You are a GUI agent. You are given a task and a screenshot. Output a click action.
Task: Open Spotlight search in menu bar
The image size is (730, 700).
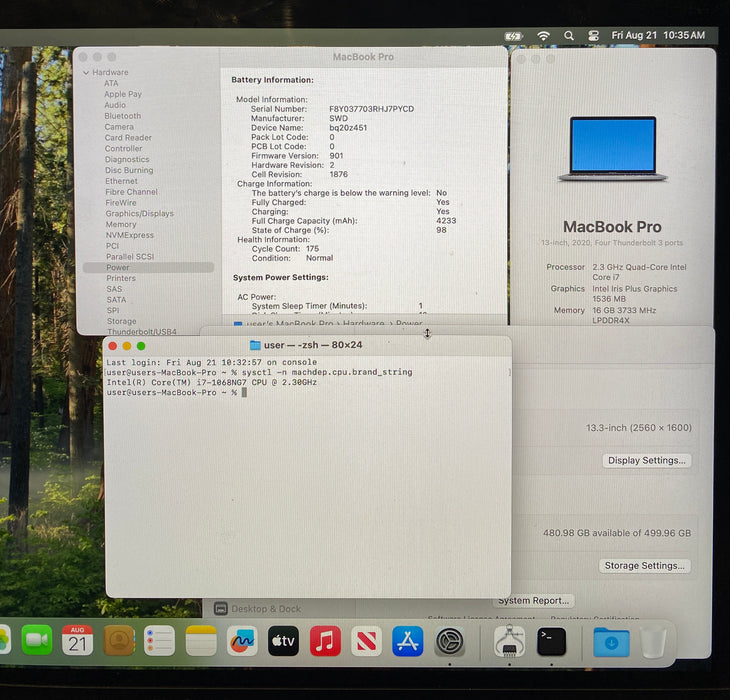[568, 35]
